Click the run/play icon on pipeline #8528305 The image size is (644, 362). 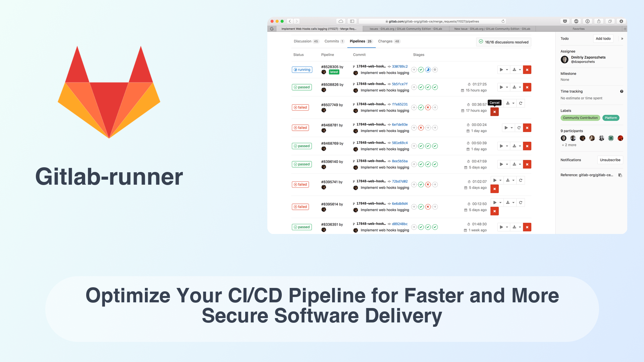coord(501,69)
